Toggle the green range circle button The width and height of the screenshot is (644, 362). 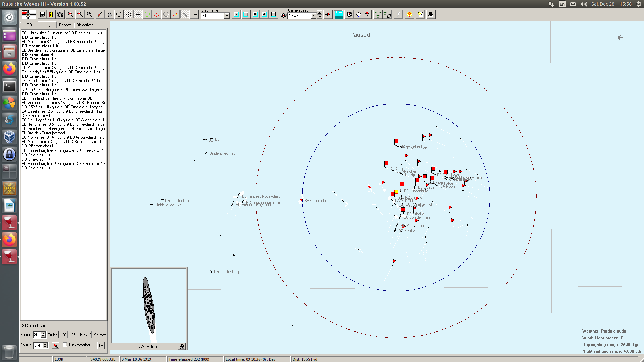pos(147,14)
